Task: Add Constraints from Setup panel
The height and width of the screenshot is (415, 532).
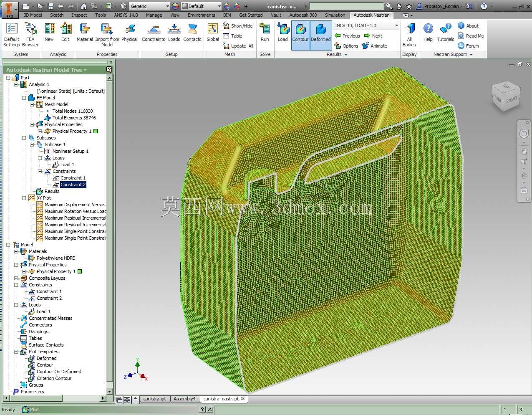Action: tap(154, 32)
